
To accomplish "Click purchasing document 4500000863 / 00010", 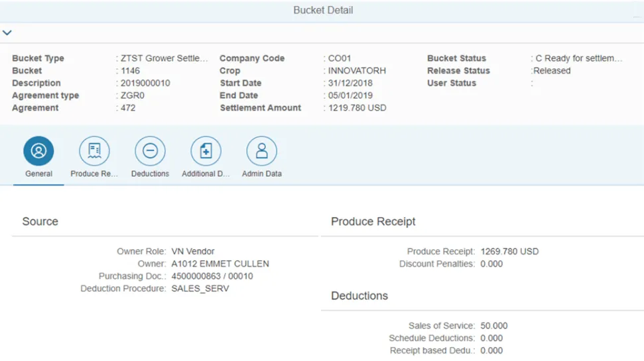I will pos(212,276).
